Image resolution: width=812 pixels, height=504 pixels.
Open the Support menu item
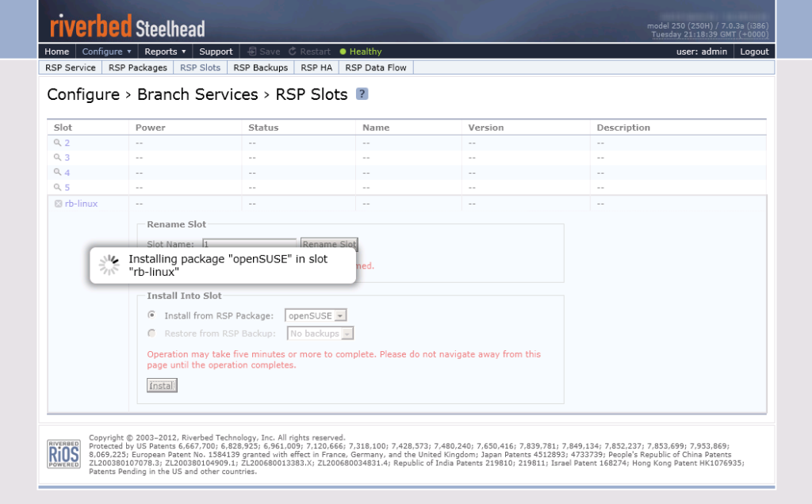pos(216,52)
